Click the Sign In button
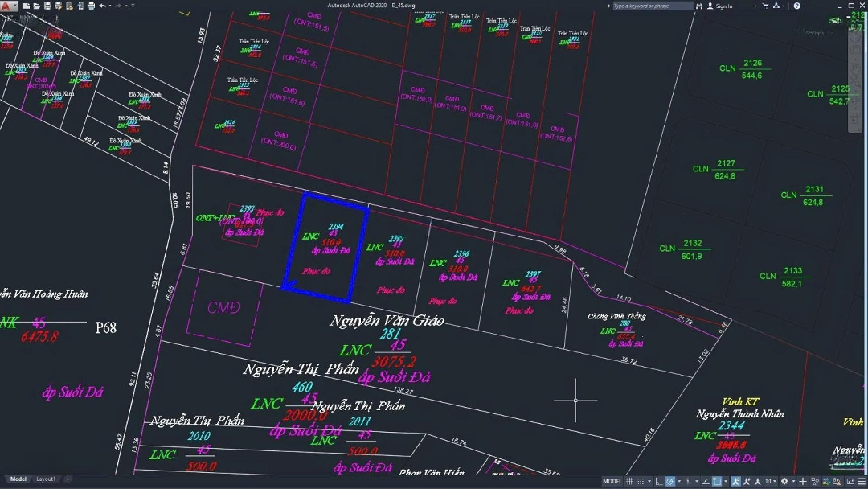This screenshot has height=489, width=868. pyautogui.click(x=723, y=6)
